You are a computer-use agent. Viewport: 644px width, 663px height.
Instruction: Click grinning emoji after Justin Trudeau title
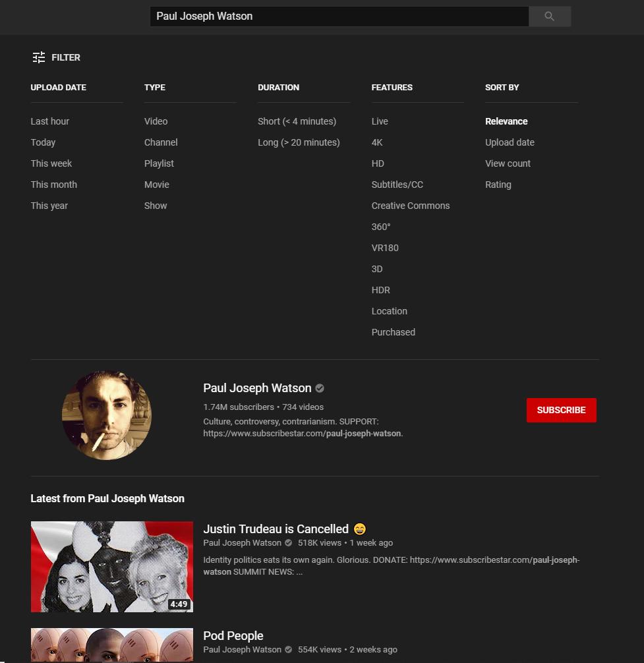tap(360, 529)
